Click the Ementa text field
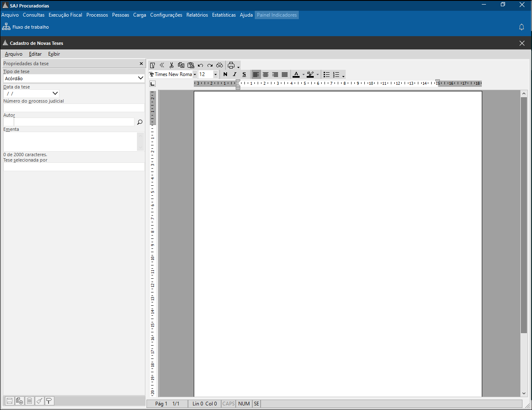 (70, 142)
